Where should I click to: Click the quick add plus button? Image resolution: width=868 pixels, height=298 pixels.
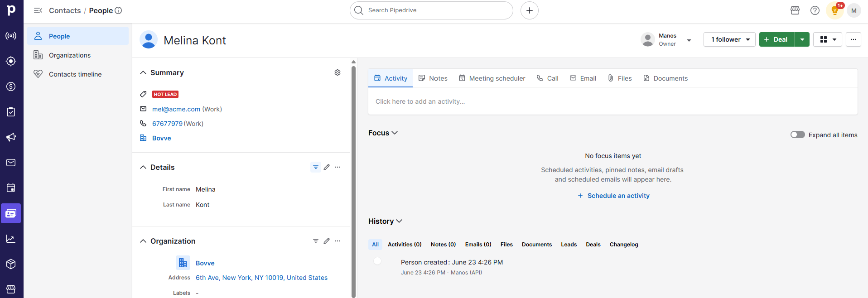[x=530, y=10]
